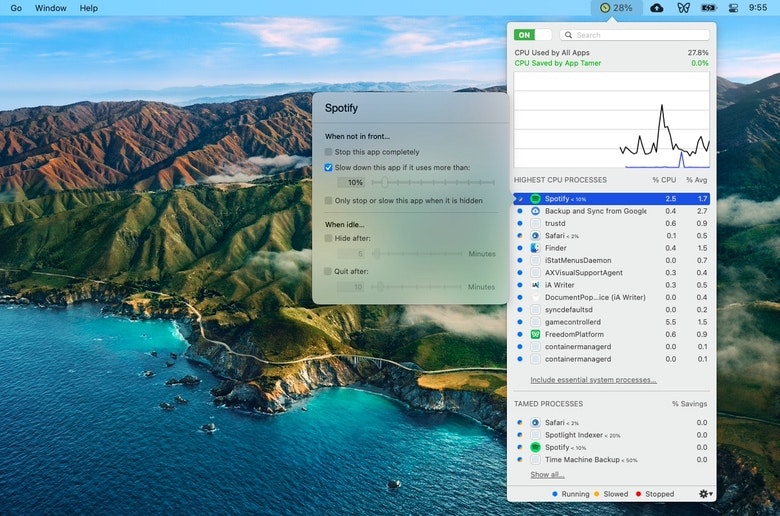Viewport: 780px width, 516px height.
Task: Click the Hide after minutes value field
Action: coord(351,254)
